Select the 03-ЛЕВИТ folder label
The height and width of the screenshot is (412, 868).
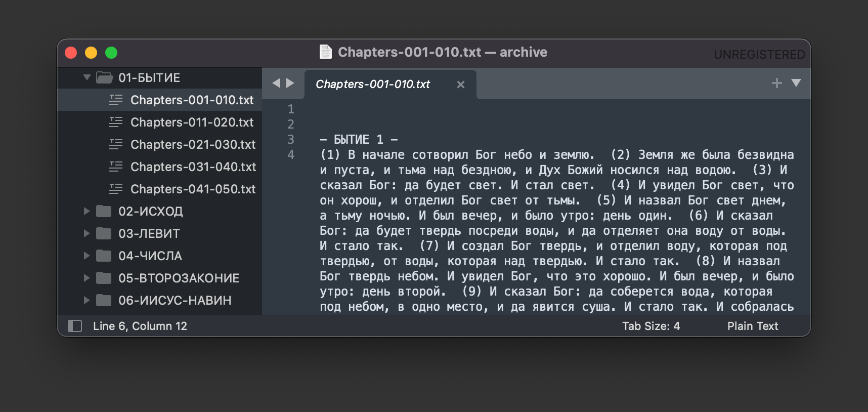(x=149, y=233)
